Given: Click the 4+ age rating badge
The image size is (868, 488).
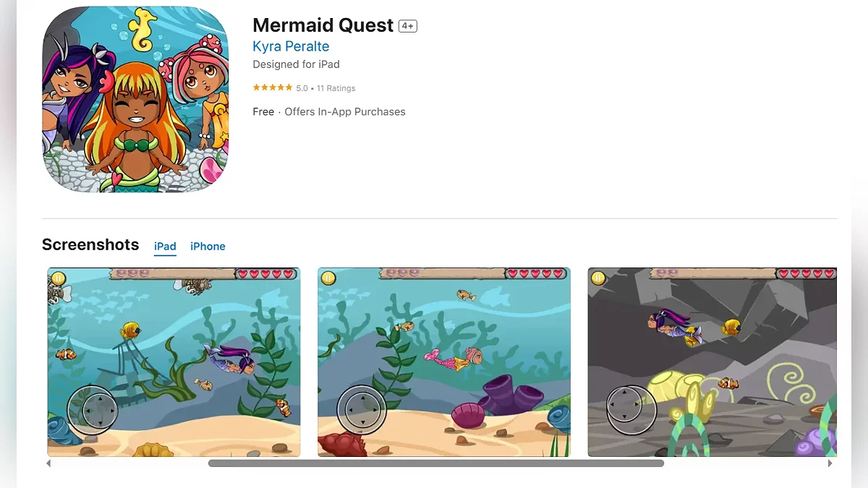Looking at the screenshot, I should [408, 26].
